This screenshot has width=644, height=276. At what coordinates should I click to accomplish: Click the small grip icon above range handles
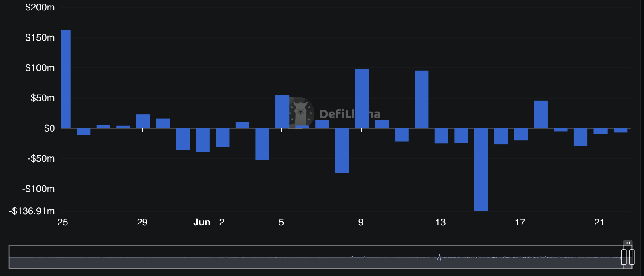pyautogui.click(x=628, y=243)
